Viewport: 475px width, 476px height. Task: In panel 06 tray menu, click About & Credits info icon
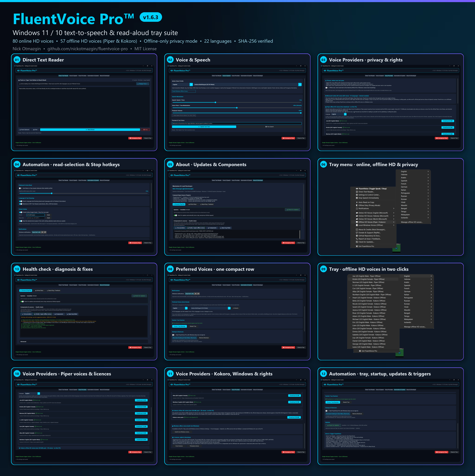[357, 230]
